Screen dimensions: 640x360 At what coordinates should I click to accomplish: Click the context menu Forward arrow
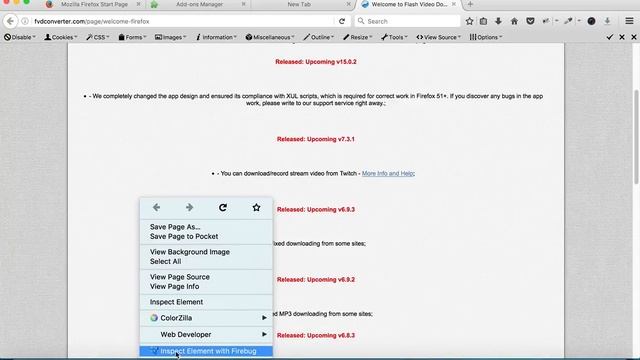coord(189,207)
